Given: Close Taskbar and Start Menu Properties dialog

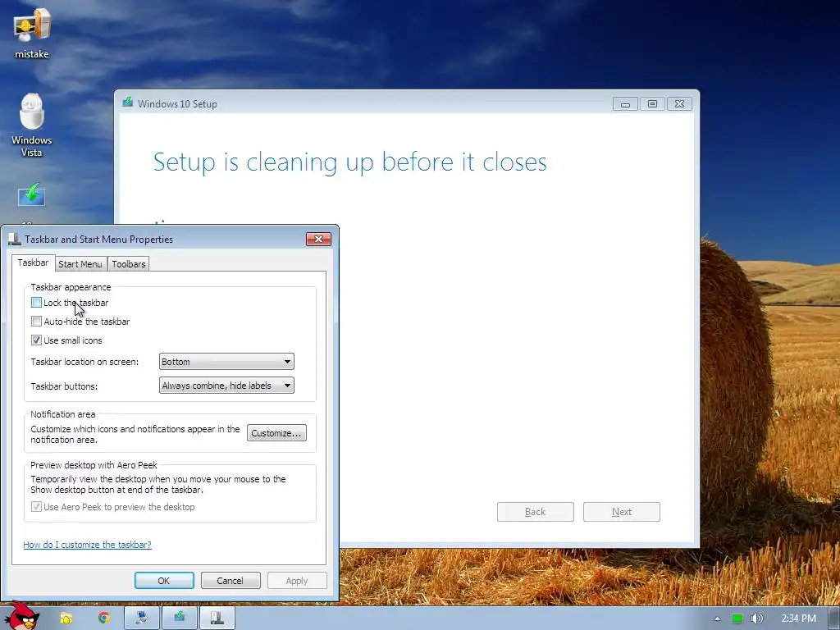Looking at the screenshot, I should coord(318,239).
